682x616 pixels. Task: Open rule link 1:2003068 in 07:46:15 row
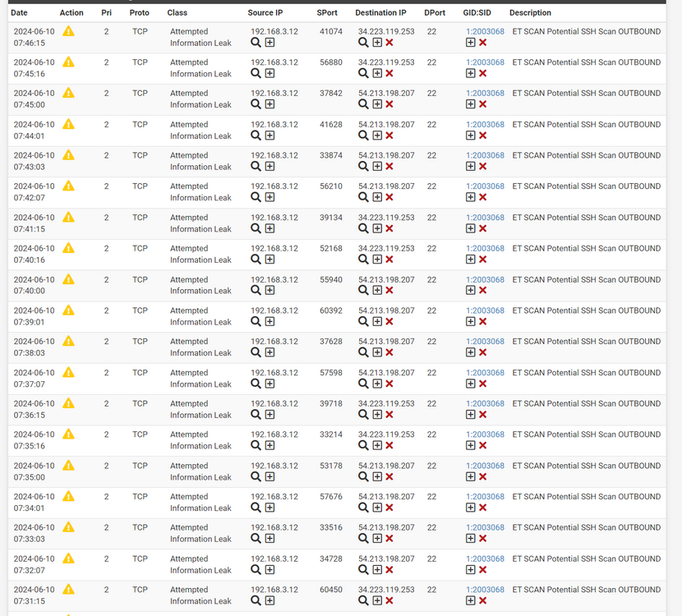click(x=485, y=31)
